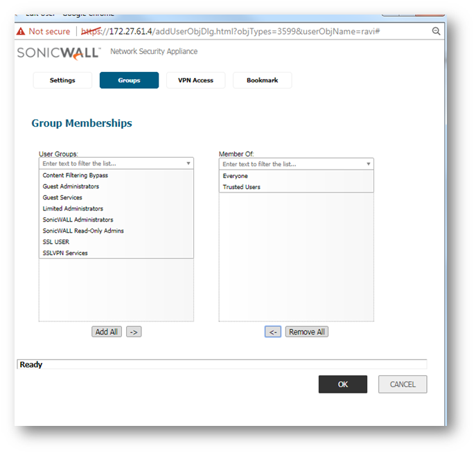Click the User Groups filter text field

tap(111, 164)
